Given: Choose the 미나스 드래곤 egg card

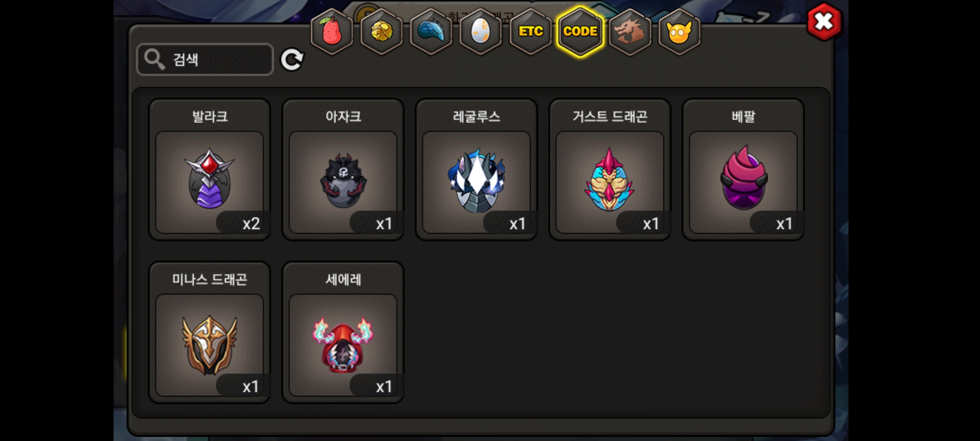Looking at the screenshot, I should (x=209, y=332).
